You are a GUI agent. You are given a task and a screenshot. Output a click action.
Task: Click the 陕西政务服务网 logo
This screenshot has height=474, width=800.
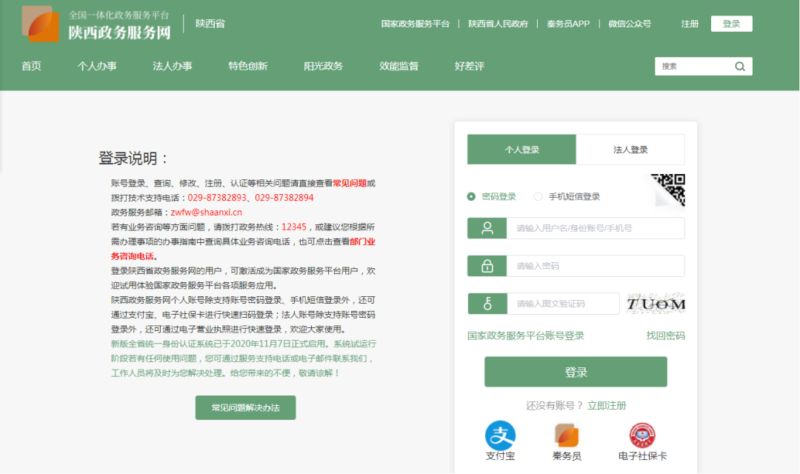(x=96, y=24)
